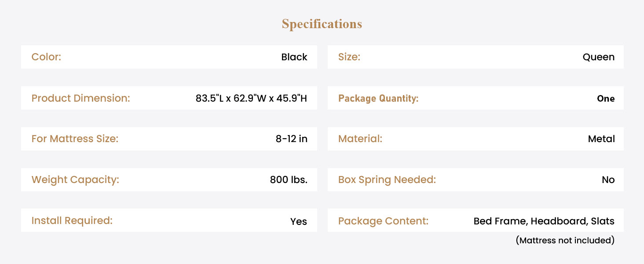Click the Yes value for Install Required
Screen dimensions: 644x264
pos(299,221)
